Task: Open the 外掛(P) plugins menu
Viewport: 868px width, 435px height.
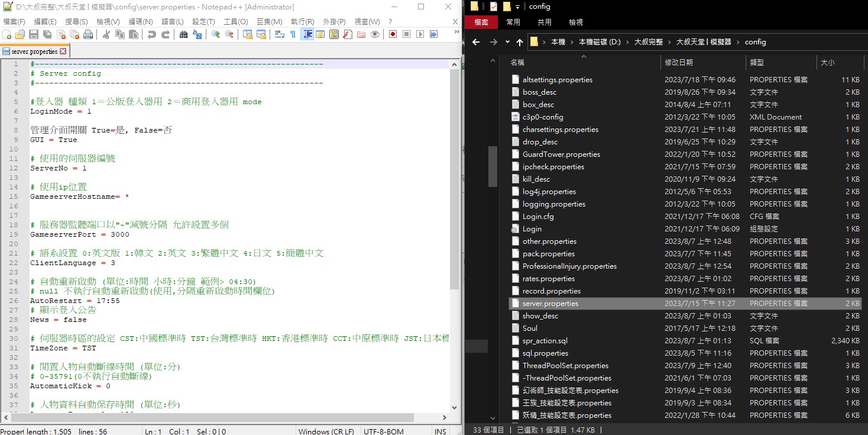Action: click(334, 21)
